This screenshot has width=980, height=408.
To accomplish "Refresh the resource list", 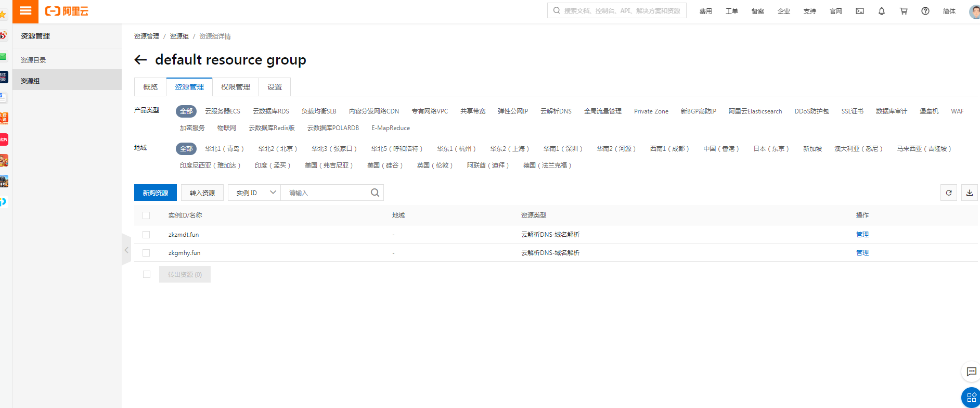I will [949, 193].
